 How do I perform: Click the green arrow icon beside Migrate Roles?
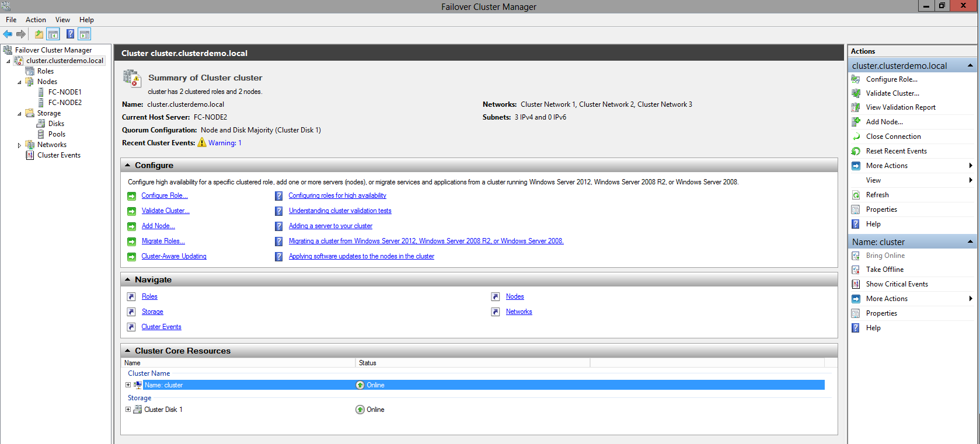coord(132,242)
